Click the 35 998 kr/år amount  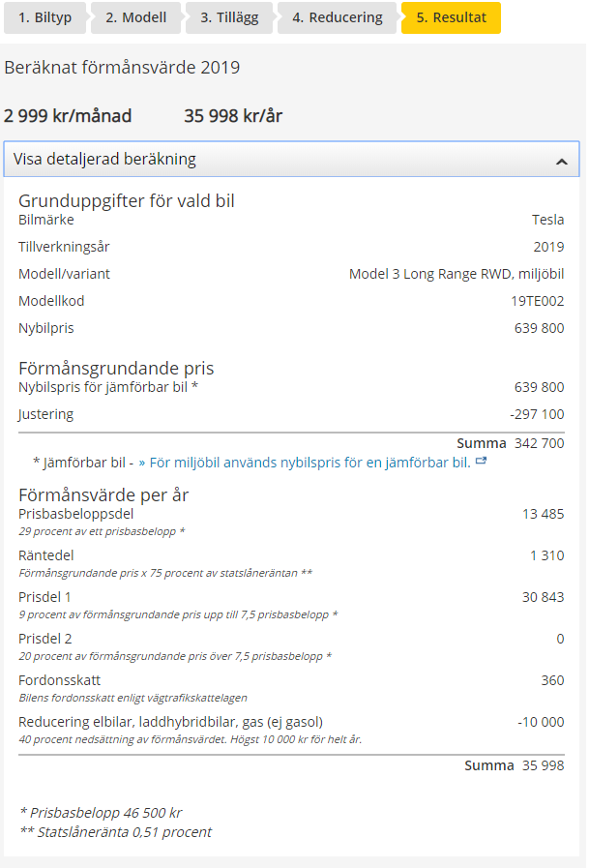(233, 116)
